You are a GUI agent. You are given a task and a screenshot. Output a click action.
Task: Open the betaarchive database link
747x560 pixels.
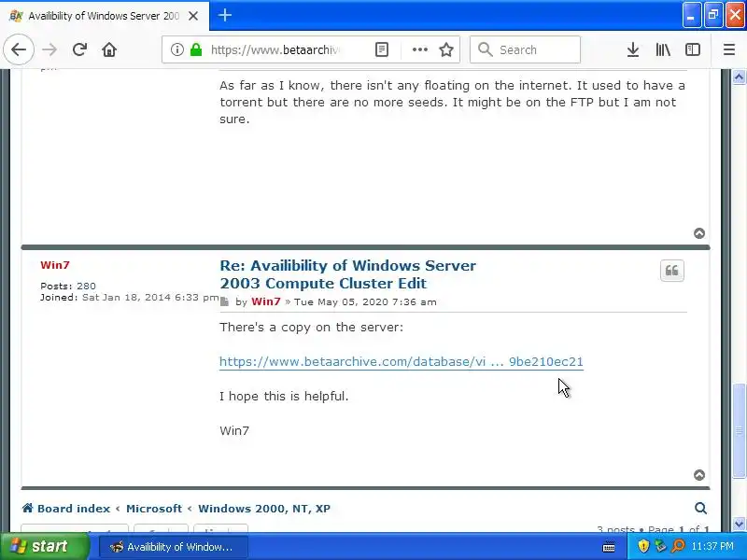402,362
